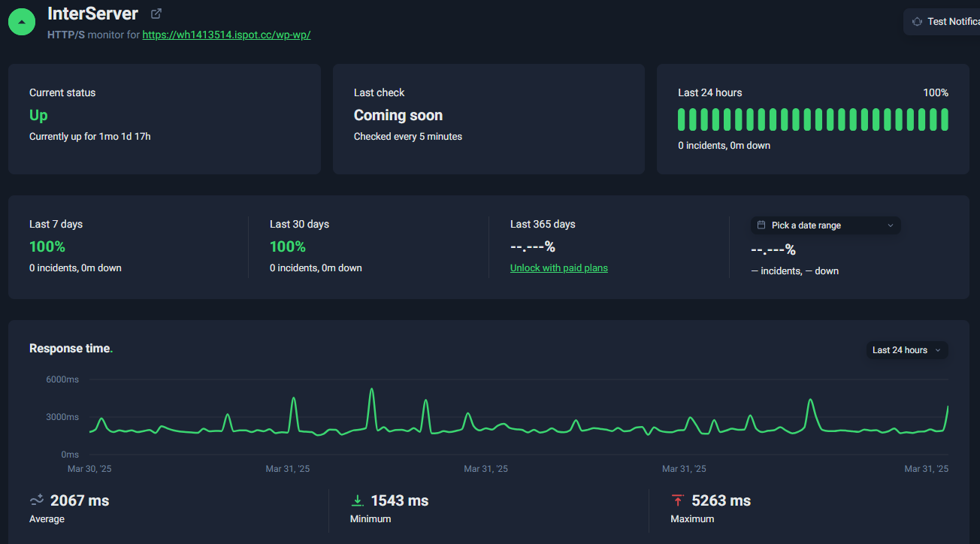Click the last green uptime bar
The height and width of the screenshot is (544, 980).
coord(944,119)
